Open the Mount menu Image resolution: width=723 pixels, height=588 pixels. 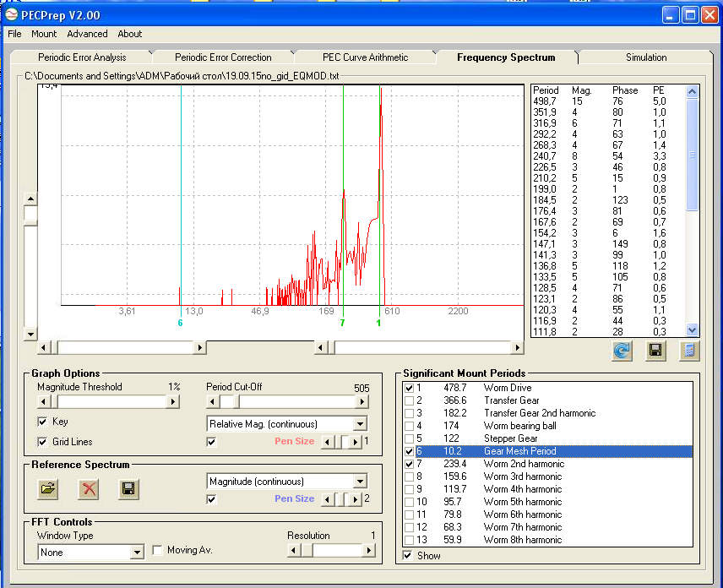[44, 34]
